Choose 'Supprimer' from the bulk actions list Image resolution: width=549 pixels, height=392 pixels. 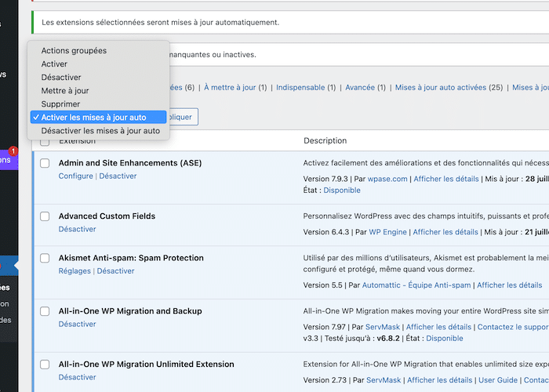pos(60,104)
